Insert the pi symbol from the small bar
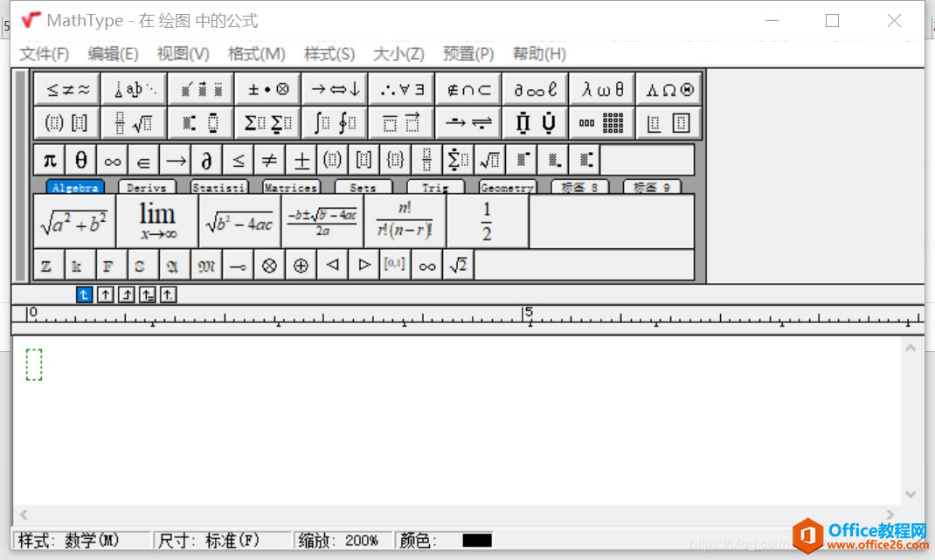Screen dimensions: 935x560 [50, 161]
